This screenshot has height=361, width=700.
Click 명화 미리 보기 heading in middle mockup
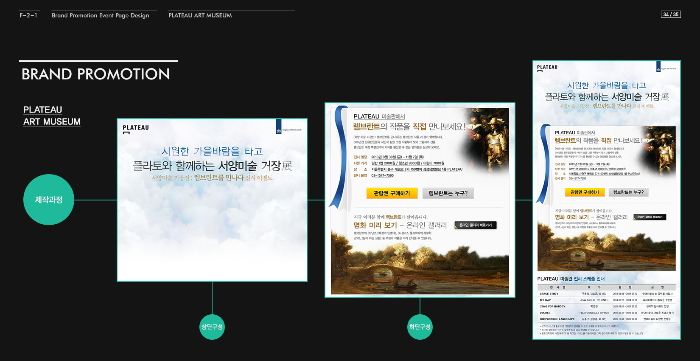click(400, 225)
